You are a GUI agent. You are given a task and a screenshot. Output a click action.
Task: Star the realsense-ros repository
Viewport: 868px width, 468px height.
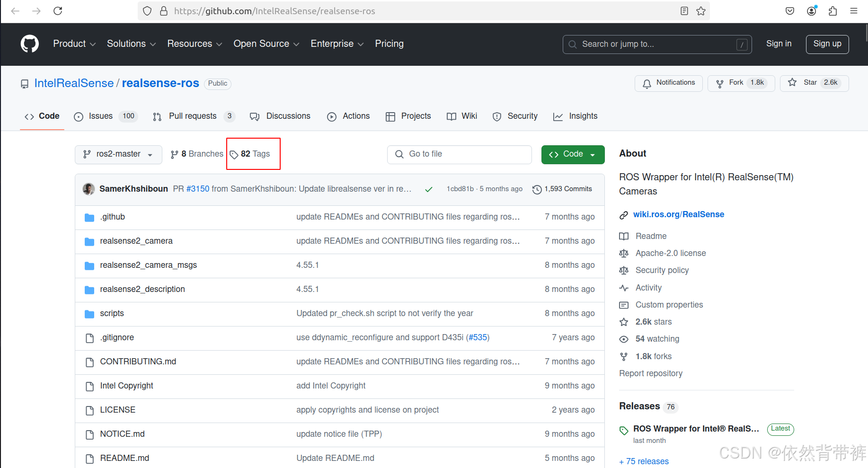[x=815, y=83]
